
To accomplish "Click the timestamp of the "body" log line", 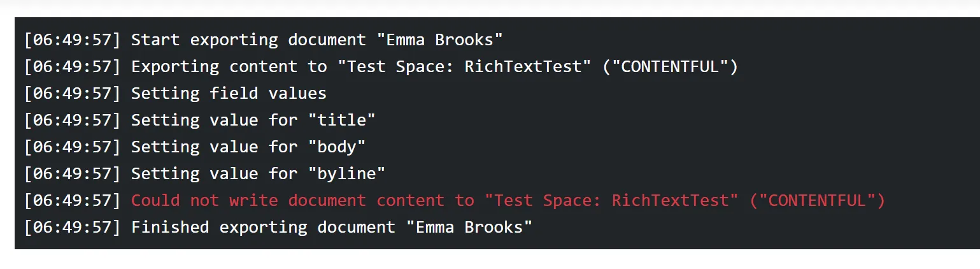I will (x=72, y=147).
